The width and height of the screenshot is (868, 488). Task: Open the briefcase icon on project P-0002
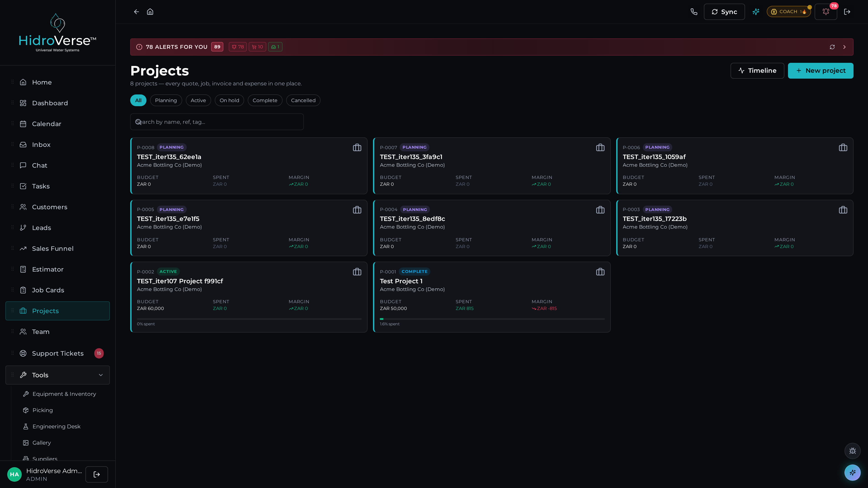(357, 272)
